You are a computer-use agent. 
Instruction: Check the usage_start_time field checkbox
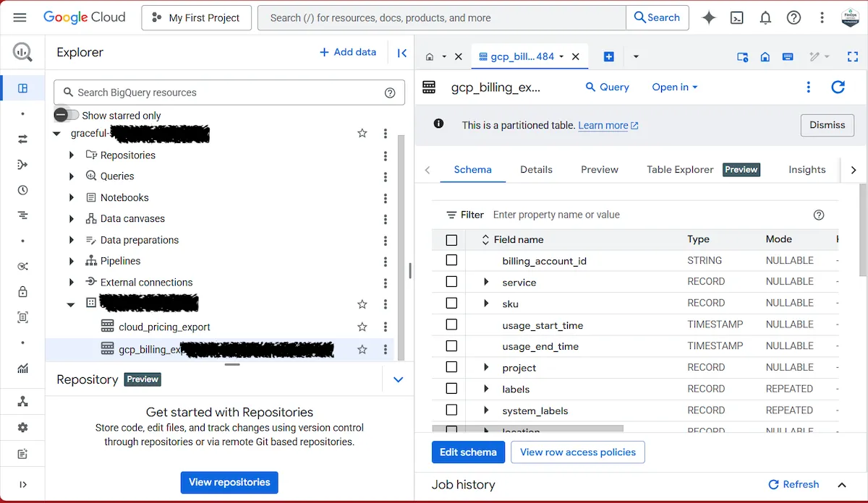pyautogui.click(x=451, y=324)
